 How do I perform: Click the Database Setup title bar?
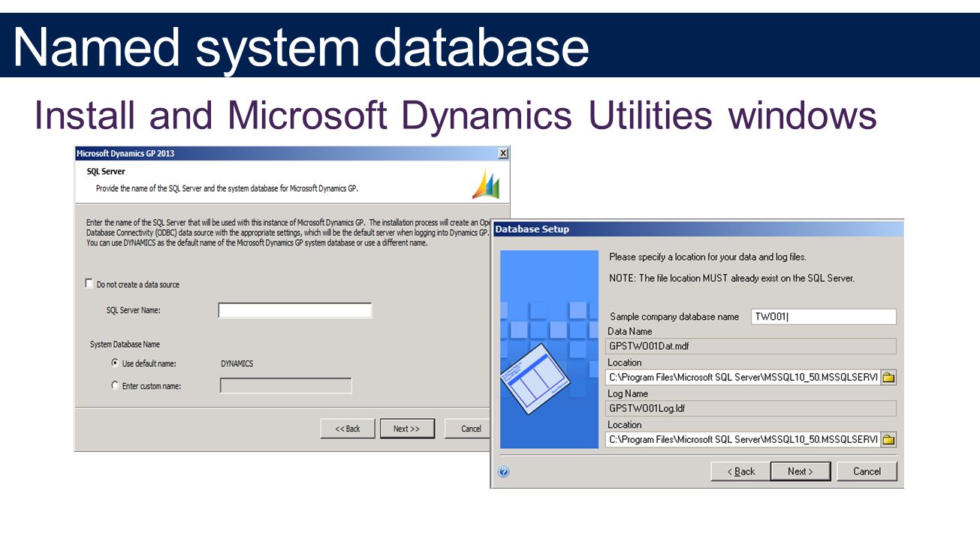698,229
